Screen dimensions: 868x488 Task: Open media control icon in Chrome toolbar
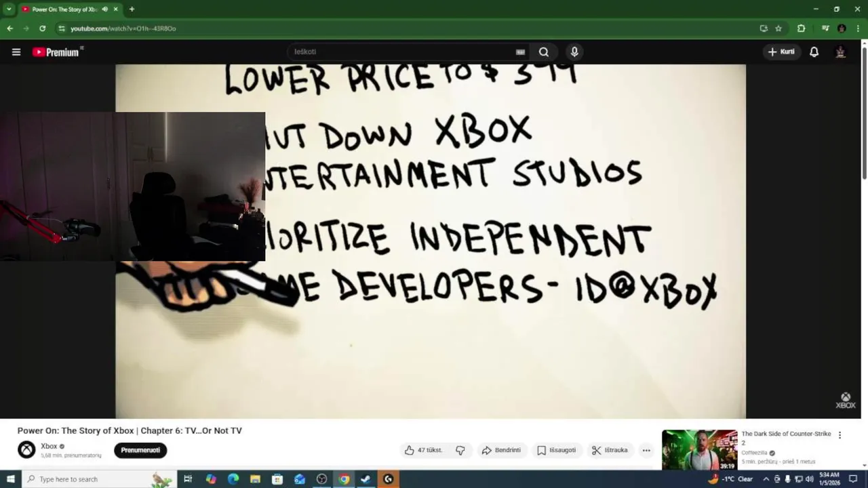click(825, 28)
